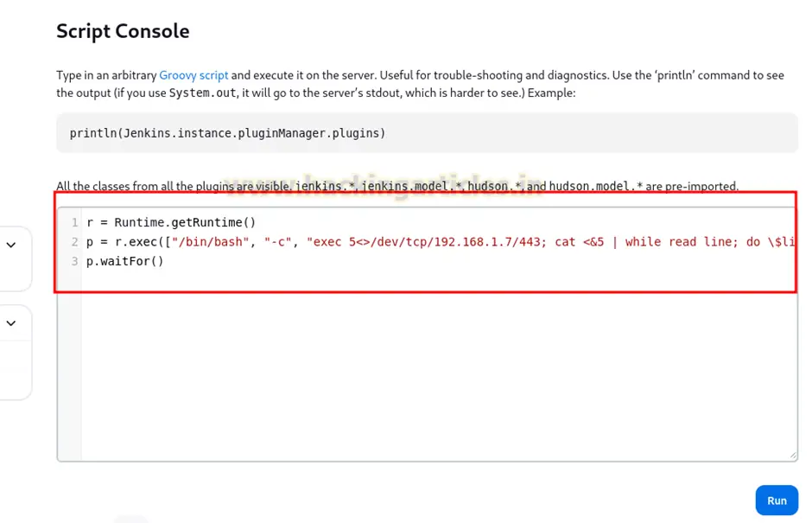Click script line 3 p.waitFor()
The width and height of the screenshot is (812, 523).
(x=124, y=261)
